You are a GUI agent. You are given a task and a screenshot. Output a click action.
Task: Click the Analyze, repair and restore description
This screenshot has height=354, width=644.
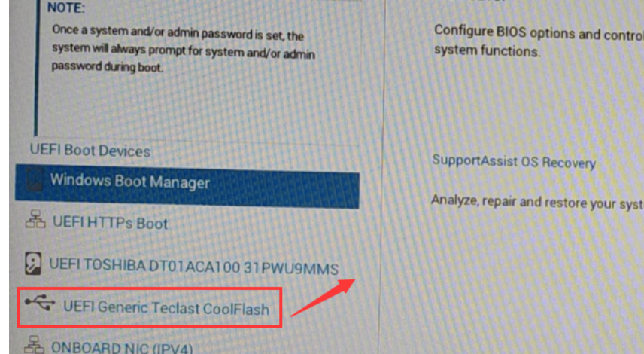[537, 203]
